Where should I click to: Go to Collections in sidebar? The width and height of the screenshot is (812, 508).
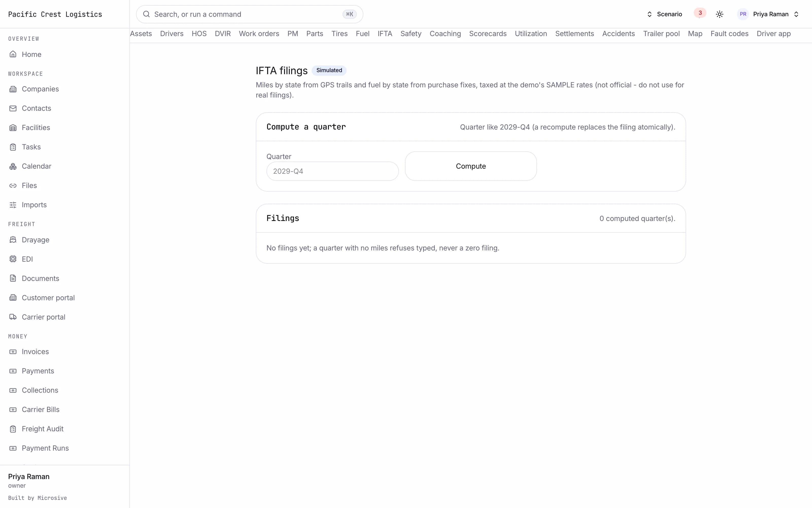click(40, 390)
